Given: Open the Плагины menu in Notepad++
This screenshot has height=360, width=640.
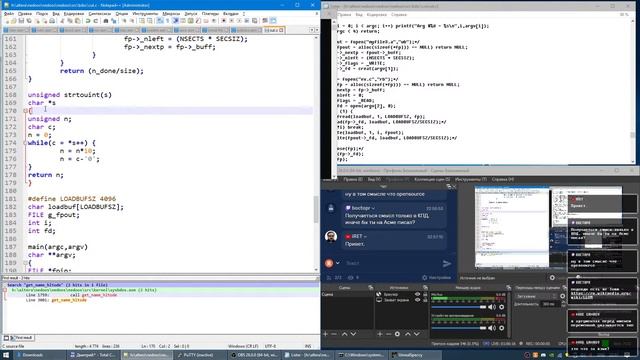Looking at the screenshot, I should click(x=210, y=13).
